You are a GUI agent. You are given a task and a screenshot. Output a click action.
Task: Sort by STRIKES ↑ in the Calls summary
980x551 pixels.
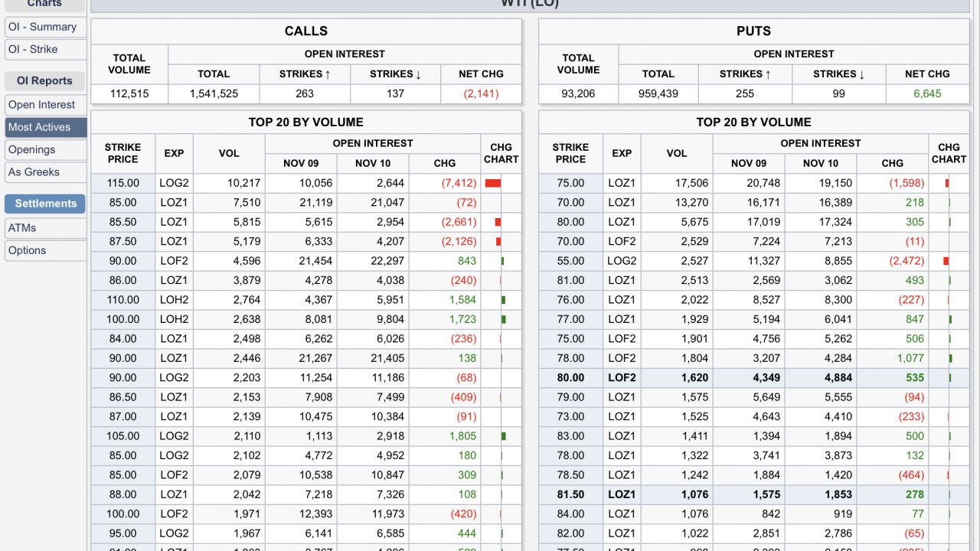click(305, 74)
